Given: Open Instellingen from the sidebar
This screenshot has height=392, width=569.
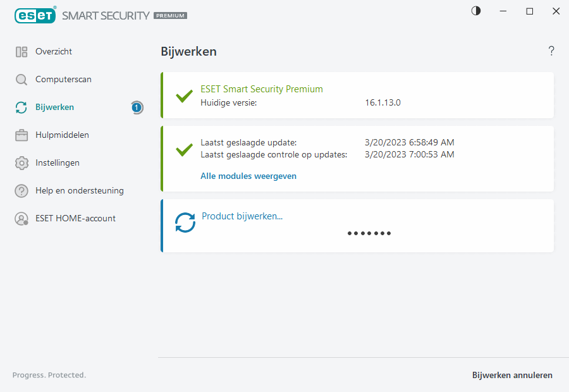Looking at the screenshot, I should coord(58,163).
